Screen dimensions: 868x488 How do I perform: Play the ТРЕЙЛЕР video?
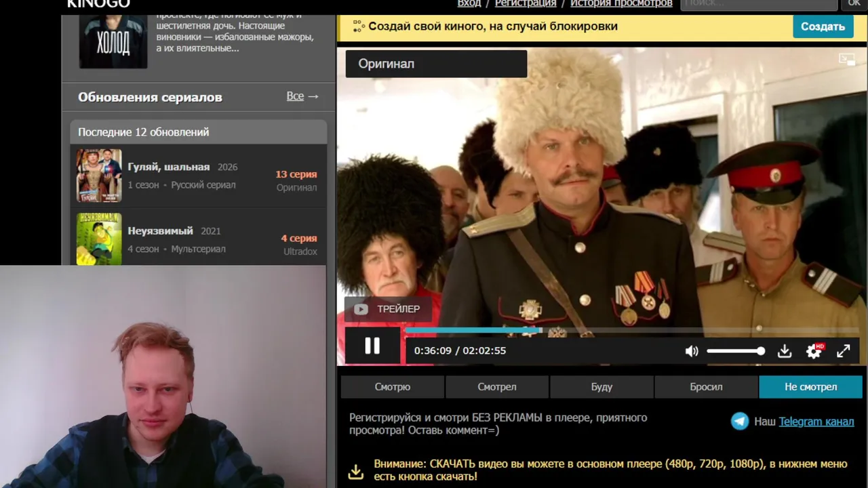(x=388, y=309)
